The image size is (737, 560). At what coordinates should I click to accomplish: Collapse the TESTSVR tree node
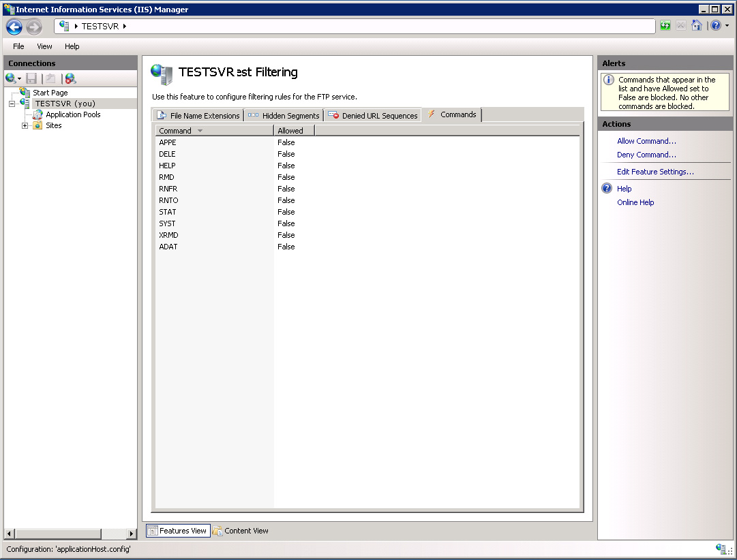point(12,104)
